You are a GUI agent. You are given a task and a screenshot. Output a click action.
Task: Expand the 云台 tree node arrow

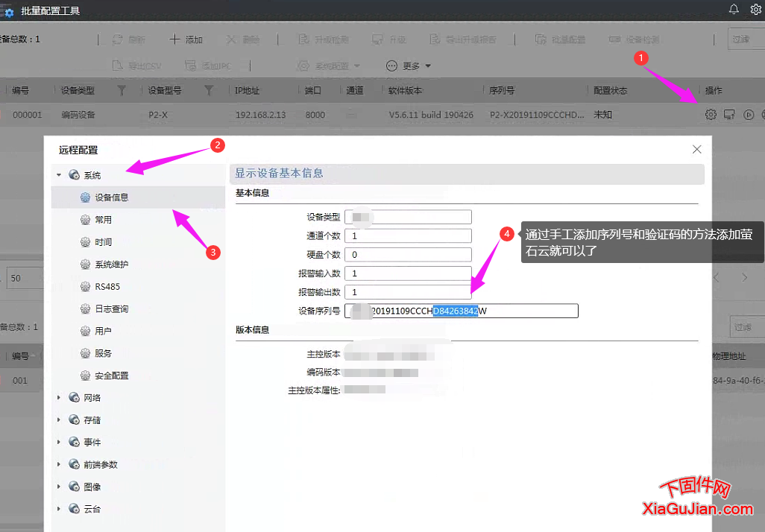click(x=59, y=509)
